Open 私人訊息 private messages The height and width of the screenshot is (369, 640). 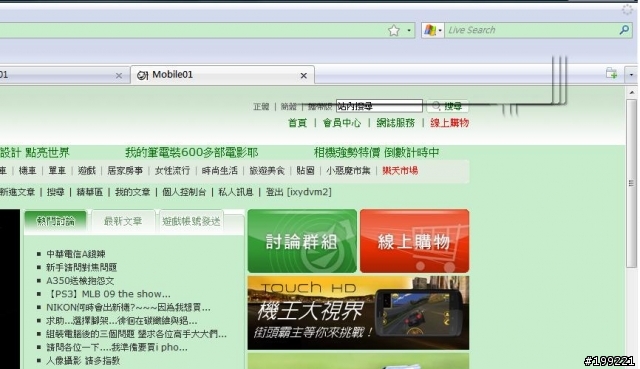coord(236,192)
